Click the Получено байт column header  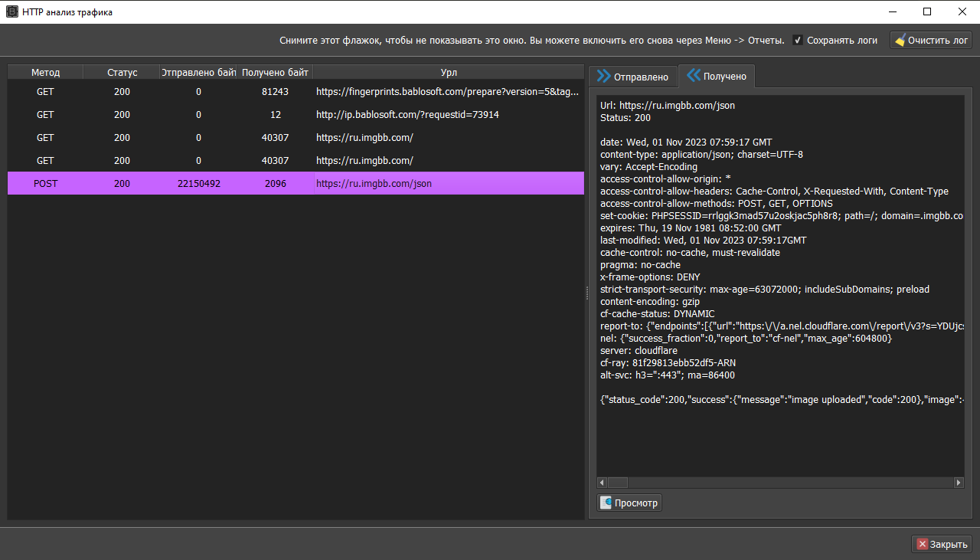point(275,73)
